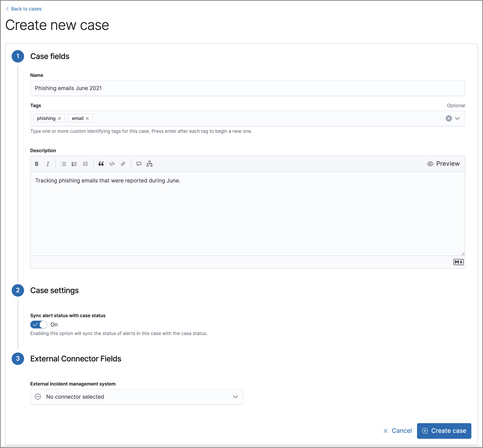Open the External incident management system dropdown

pos(235,397)
